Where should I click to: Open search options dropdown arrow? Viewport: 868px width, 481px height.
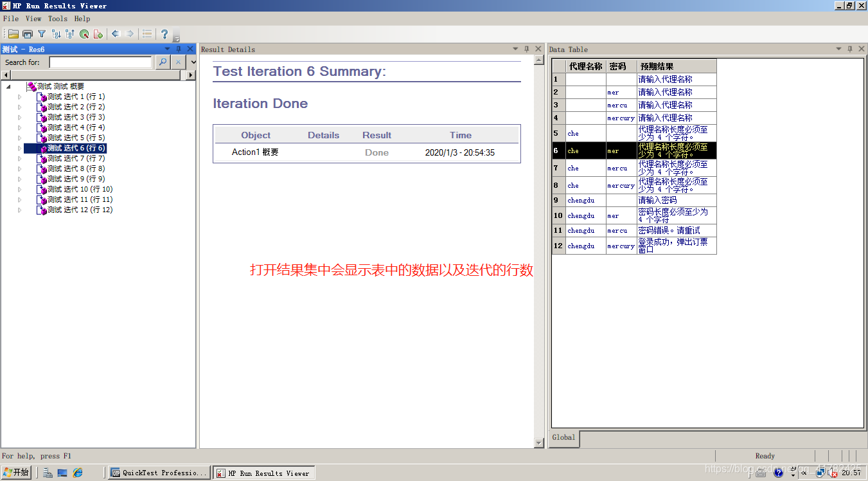coord(193,62)
